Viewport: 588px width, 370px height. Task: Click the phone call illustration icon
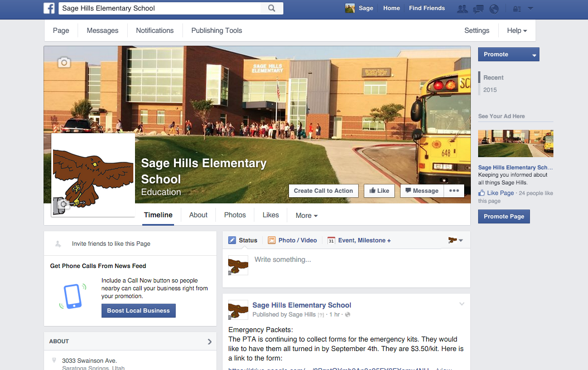point(73,296)
